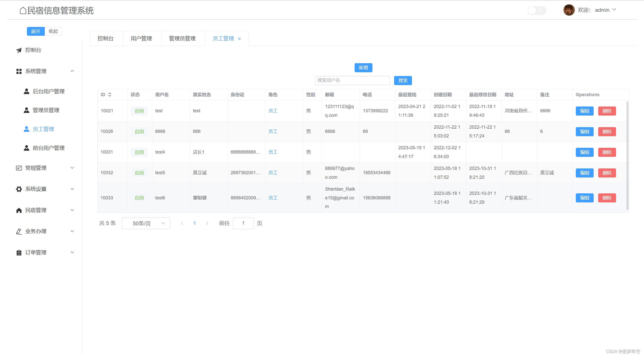Expand the 民宿管理 menu section
The width and height of the screenshot is (644, 356).
pyautogui.click(x=72, y=210)
